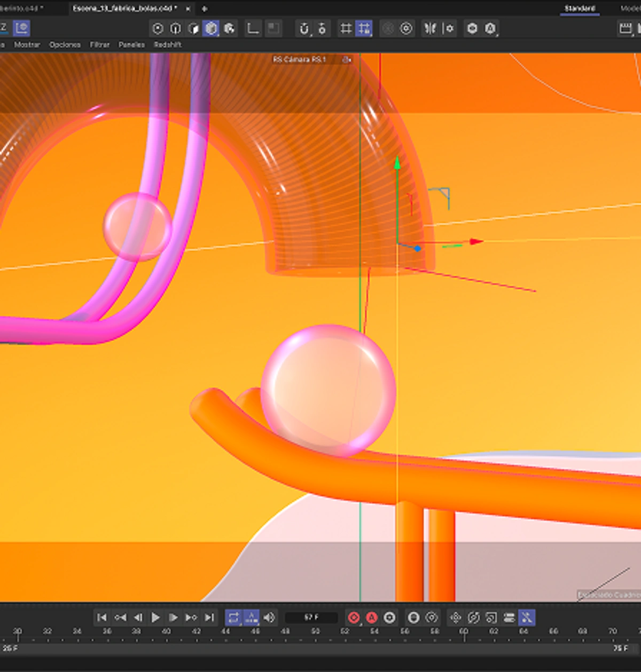Click the highlighted snap grid icon
641x672 pixels.
point(364,28)
